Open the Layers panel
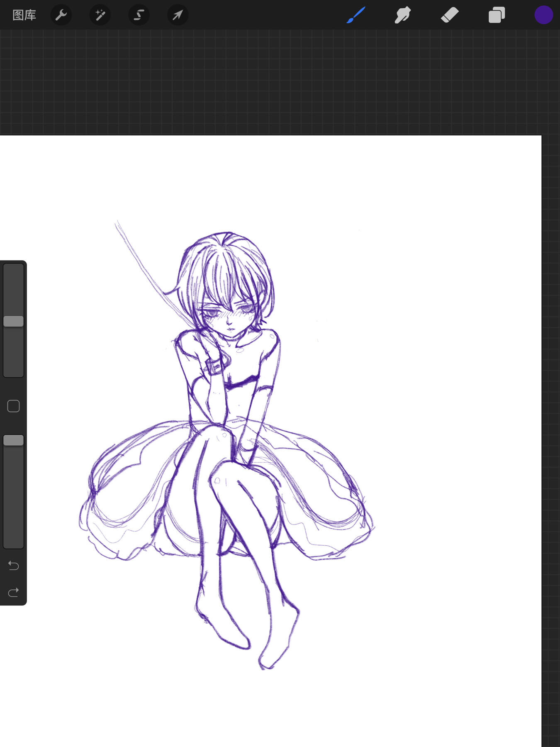The height and width of the screenshot is (747, 560). pyautogui.click(x=497, y=15)
